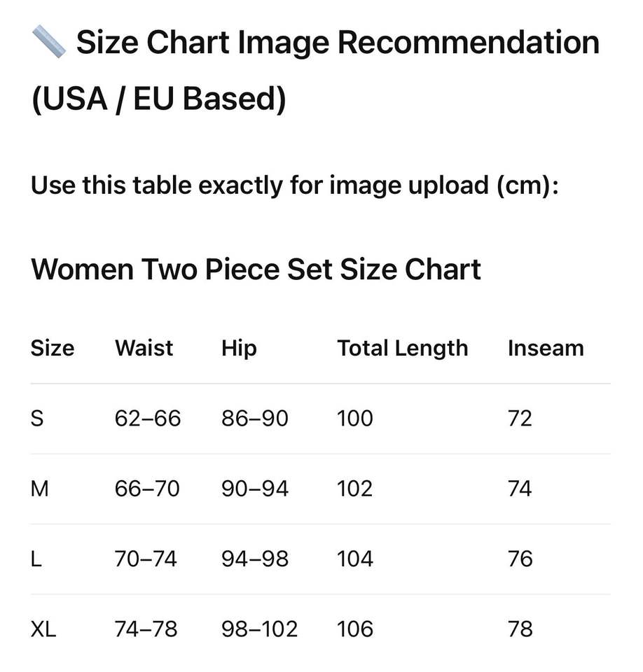This screenshot has width=643, height=672.
Task: Click the inseam value '72'
Action: [520, 419]
